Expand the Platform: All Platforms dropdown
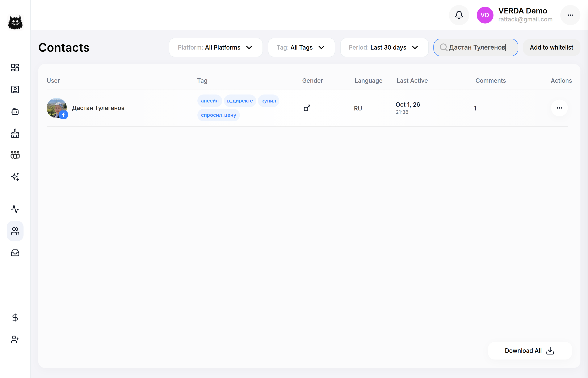 click(x=216, y=47)
